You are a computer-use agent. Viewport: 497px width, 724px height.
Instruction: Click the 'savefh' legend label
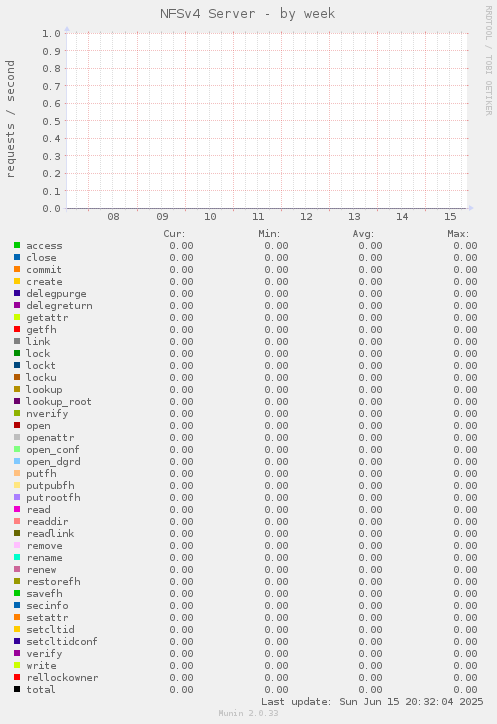click(x=44, y=594)
